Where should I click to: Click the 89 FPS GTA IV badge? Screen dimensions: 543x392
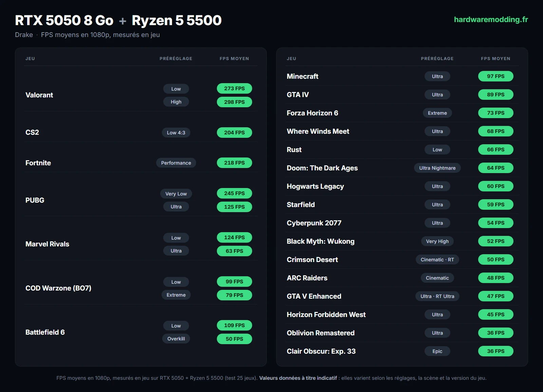point(496,95)
